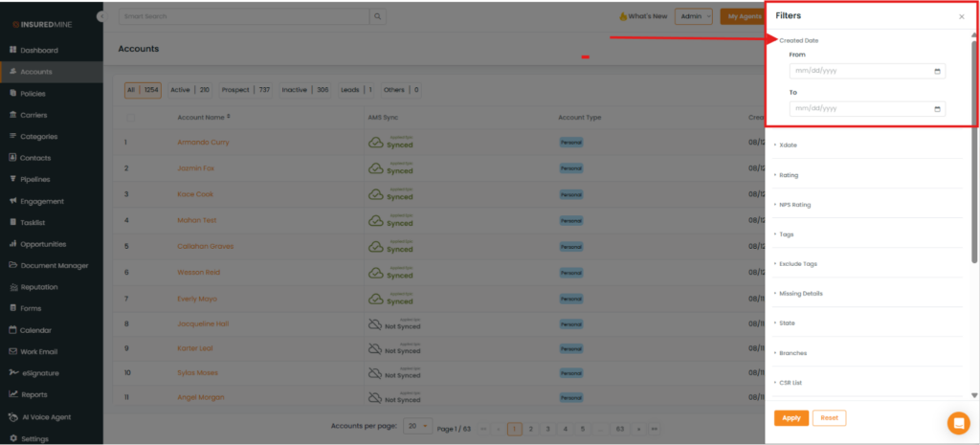Click the AI Voice Agent icon
This screenshot has height=445, width=980.
(13, 417)
